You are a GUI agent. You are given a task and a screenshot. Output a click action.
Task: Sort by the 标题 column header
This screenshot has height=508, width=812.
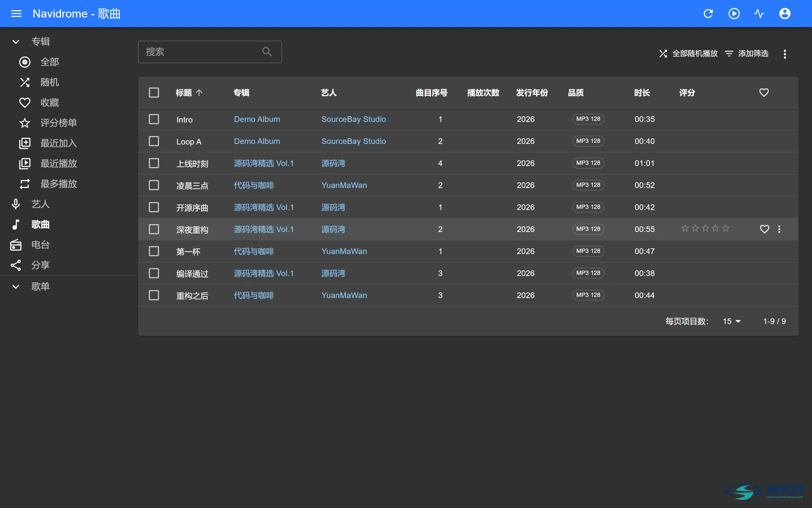click(189, 93)
